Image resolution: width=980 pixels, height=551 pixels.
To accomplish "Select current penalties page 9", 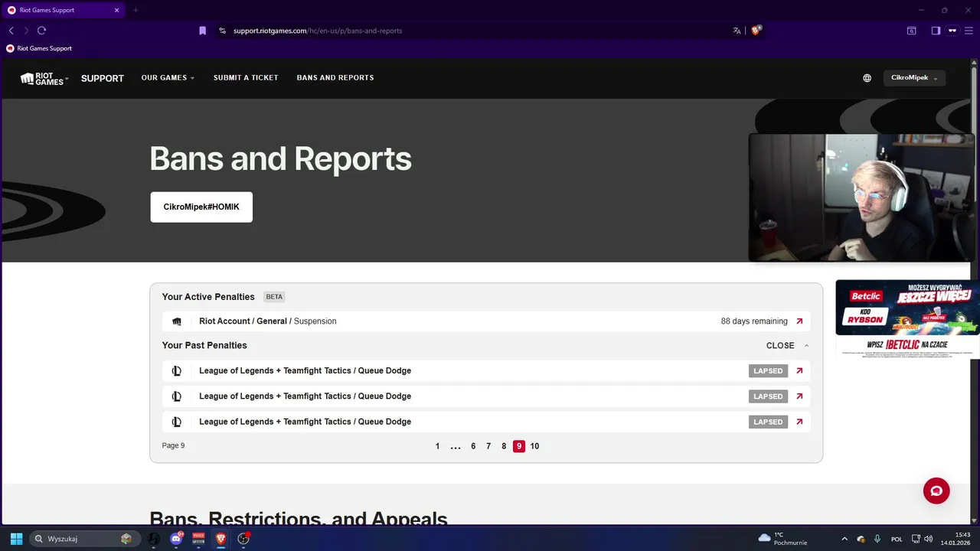I will (519, 446).
